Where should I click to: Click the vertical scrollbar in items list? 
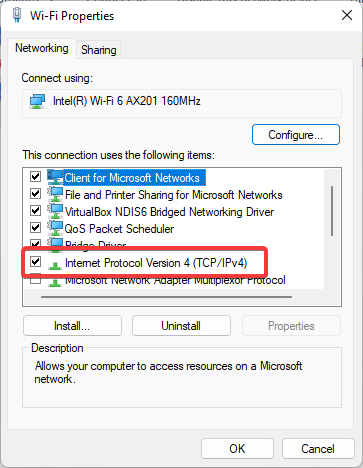point(332,211)
